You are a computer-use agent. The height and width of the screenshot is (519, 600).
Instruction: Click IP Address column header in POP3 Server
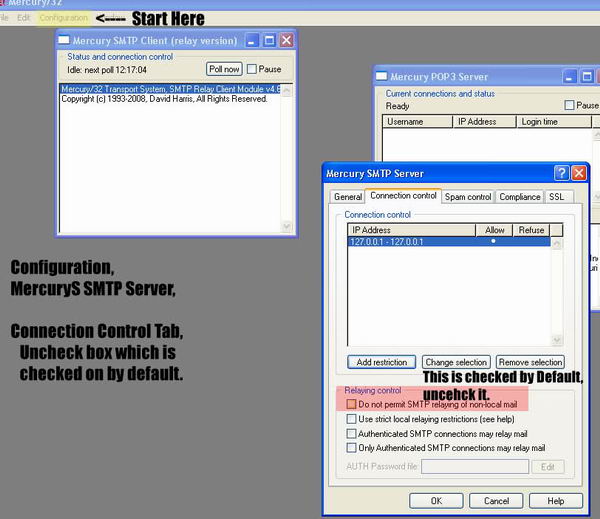pyautogui.click(x=484, y=122)
